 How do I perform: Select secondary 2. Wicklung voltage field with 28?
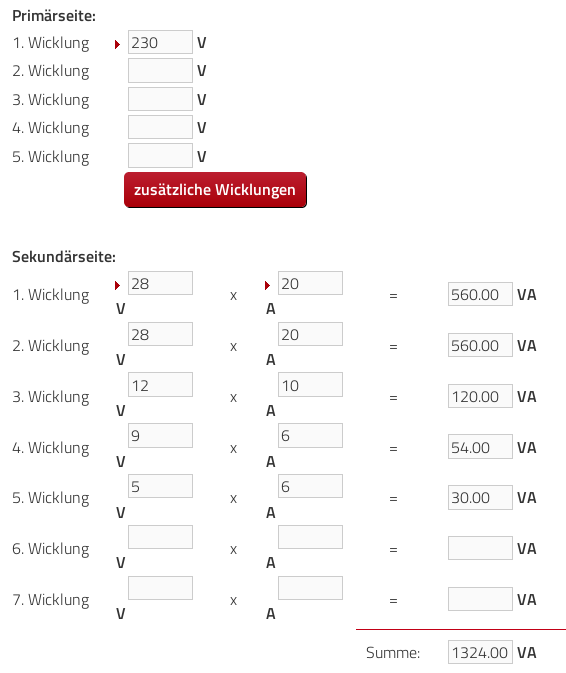point(160,334)
